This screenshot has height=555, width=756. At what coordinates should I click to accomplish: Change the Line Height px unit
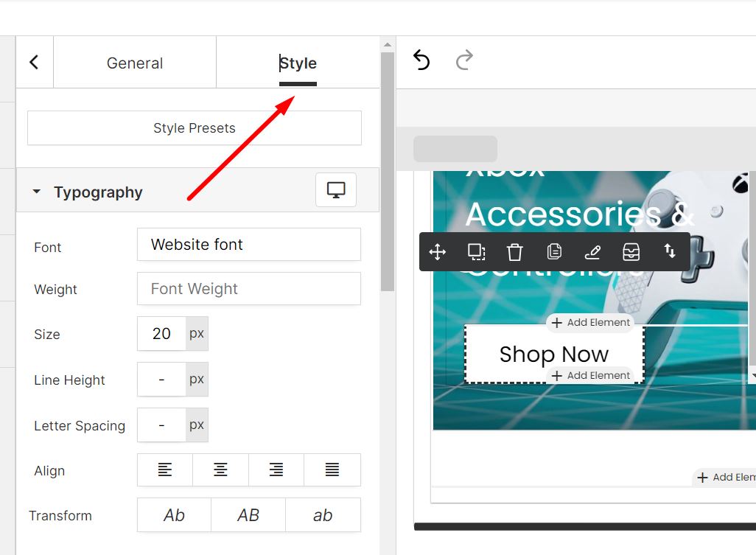point(197,380)
